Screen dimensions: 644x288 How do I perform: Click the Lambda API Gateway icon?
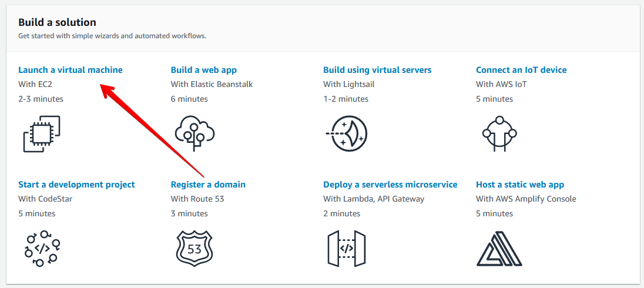pyautogui.click(x=347, y=248)
